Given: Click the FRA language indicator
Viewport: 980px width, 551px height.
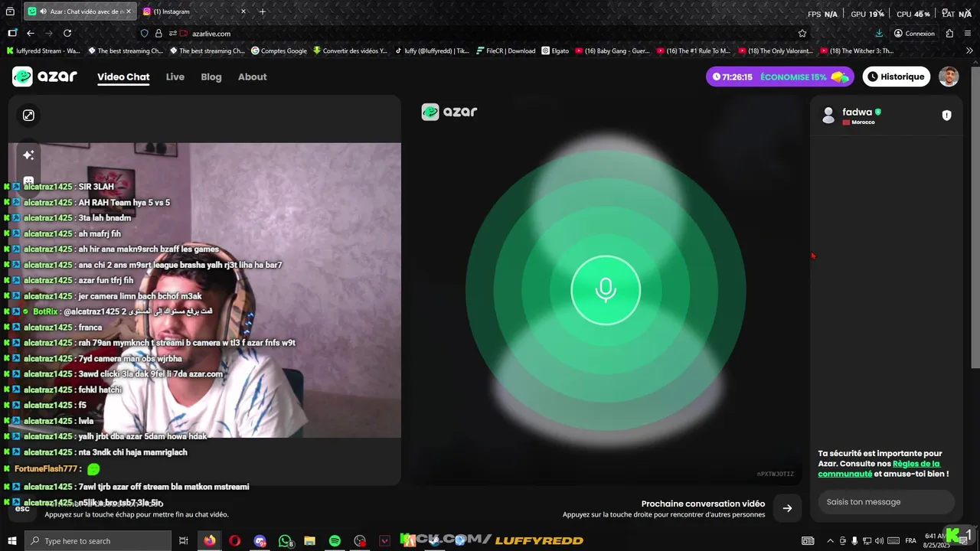Looking at the screenshot, I should (x=910, y=541).
